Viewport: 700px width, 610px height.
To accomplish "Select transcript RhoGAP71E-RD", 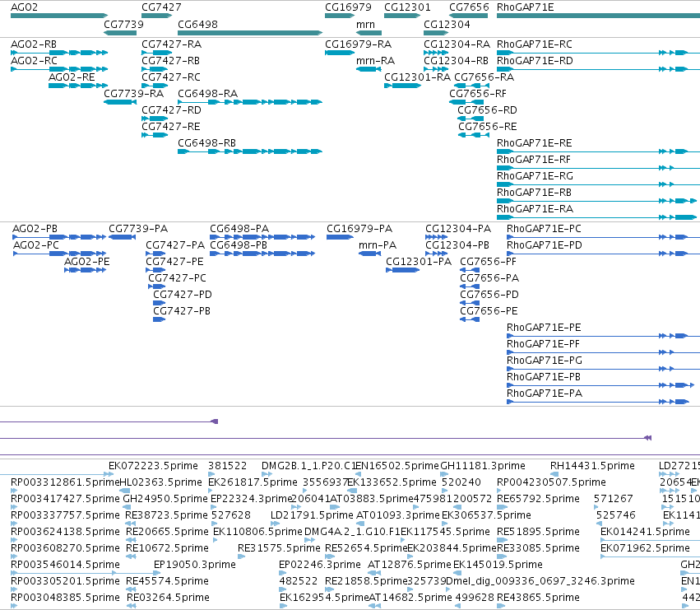I will (x=535, y=61).
